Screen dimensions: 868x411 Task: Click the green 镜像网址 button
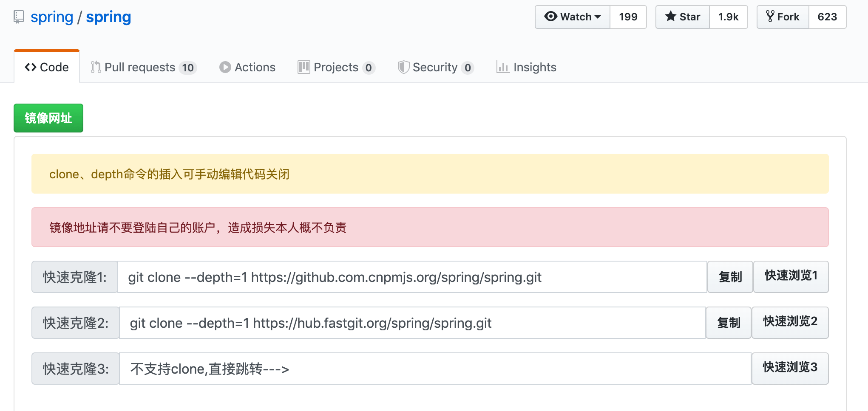(48, 118)
